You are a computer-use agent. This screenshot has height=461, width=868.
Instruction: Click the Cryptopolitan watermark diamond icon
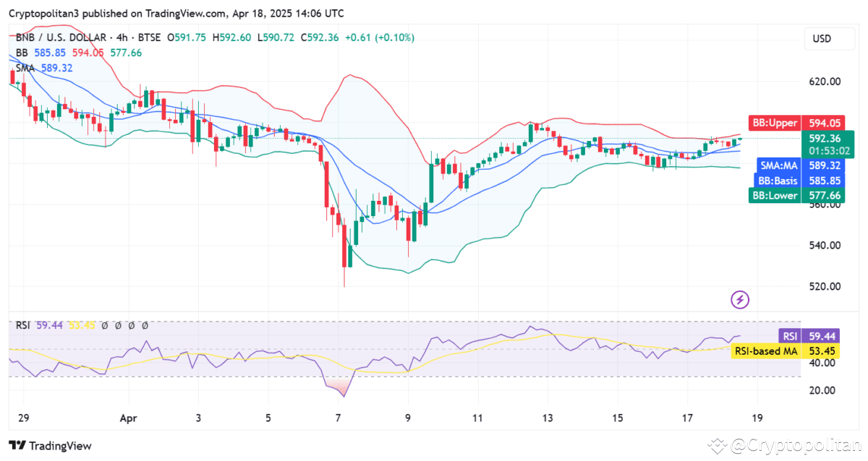point(717,447)
